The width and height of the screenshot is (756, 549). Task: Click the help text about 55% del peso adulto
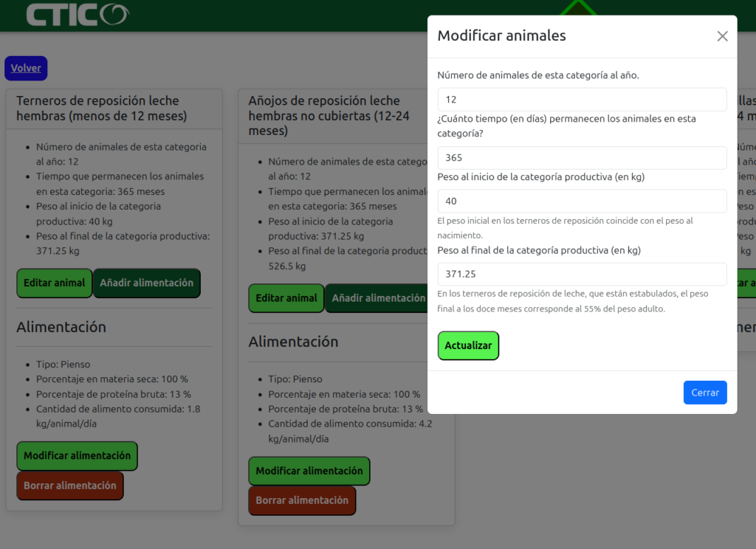573,301
